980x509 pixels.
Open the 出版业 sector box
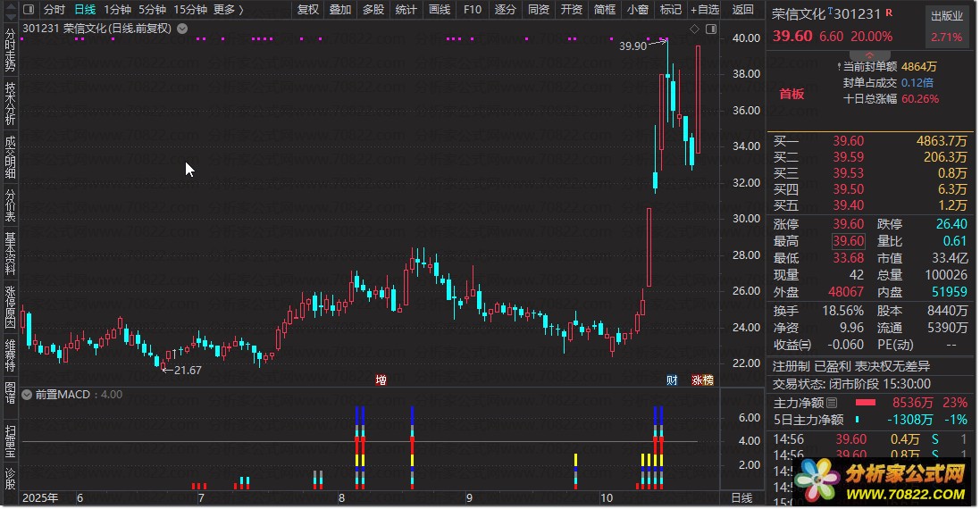[x=946, y=26]
